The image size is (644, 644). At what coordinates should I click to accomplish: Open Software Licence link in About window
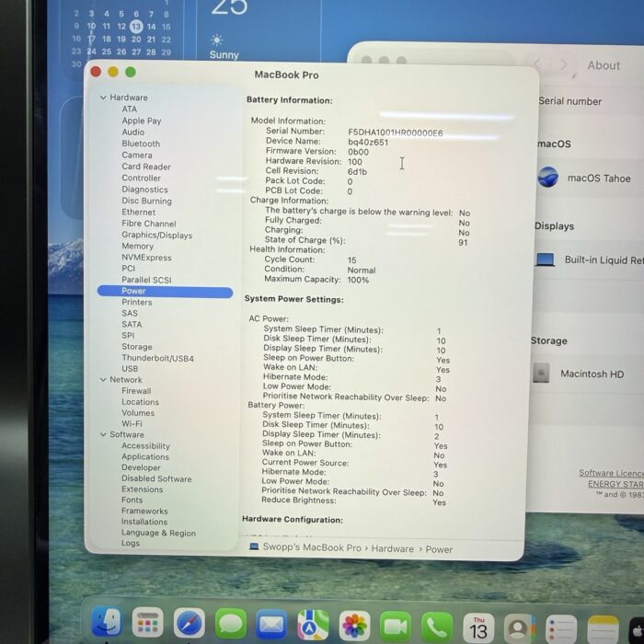coord(611,473)
